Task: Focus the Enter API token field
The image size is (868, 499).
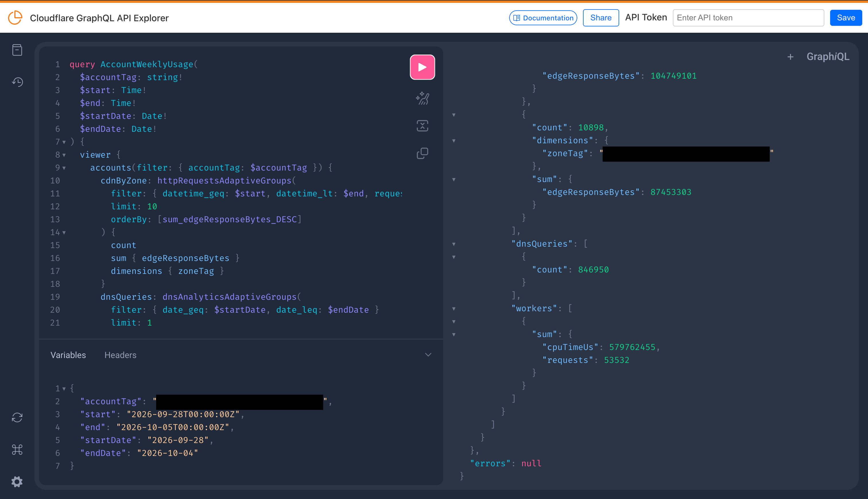Action: pyautogui.click(x=748, y=18)
